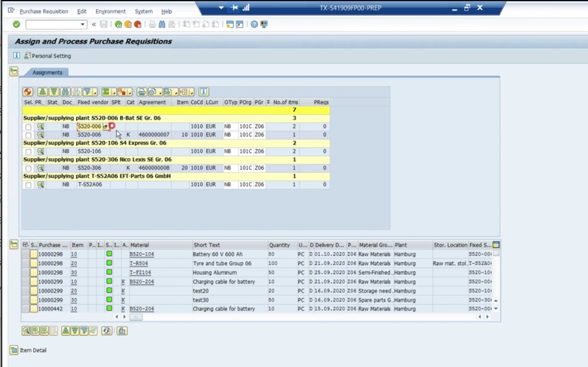The image size is (588, 367).
Task: Click the yellow Exit icon
Action: coord(128,25)
